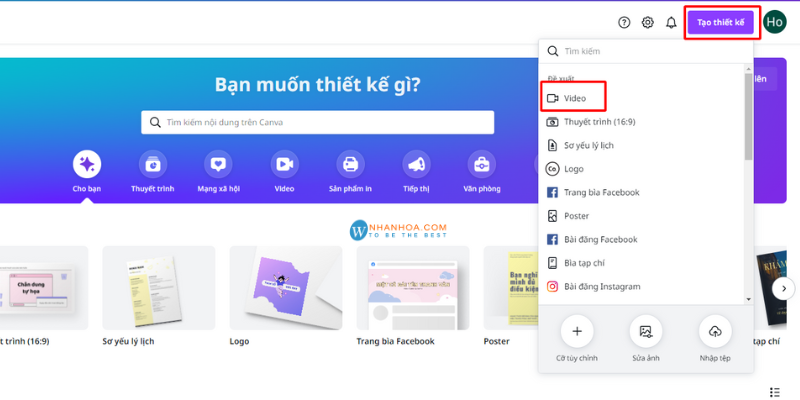800x400 pixels.
Task: Click the Sửa ảnh edit photo icon
Action: pos(646,331)
